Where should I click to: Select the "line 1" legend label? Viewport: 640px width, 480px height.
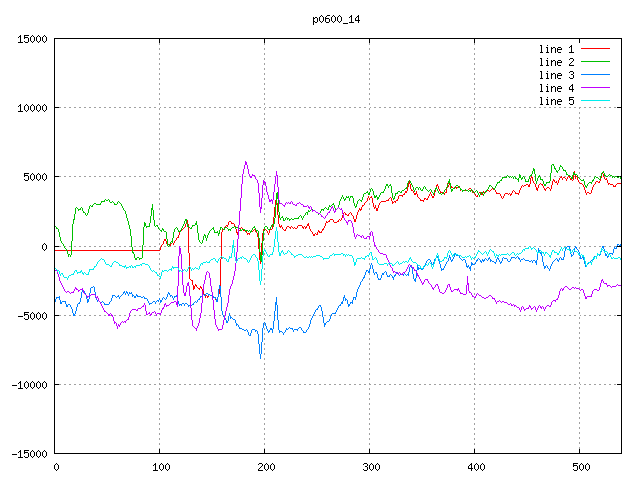pos(556,49)
